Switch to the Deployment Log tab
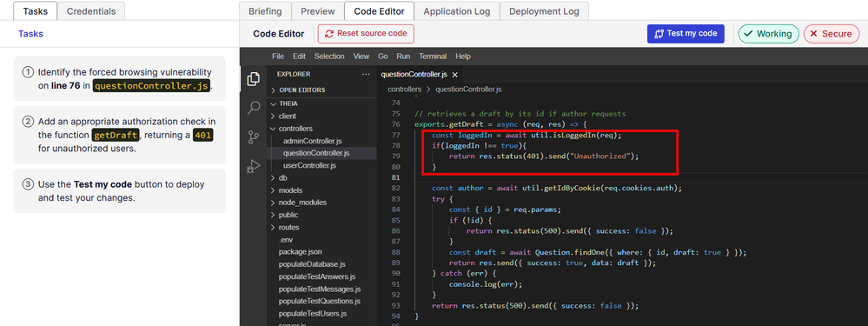This screenshot has width=868, height=326. (x=544, y=11)
